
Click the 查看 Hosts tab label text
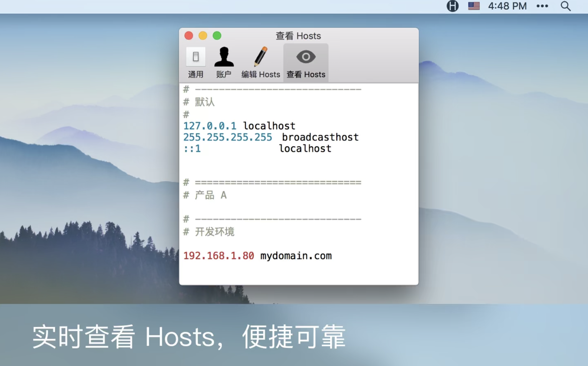[x=306, y=74]
